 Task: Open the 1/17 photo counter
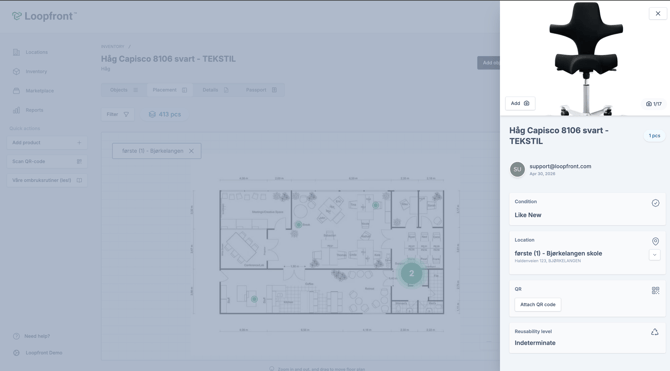click(x=654, y=104)
